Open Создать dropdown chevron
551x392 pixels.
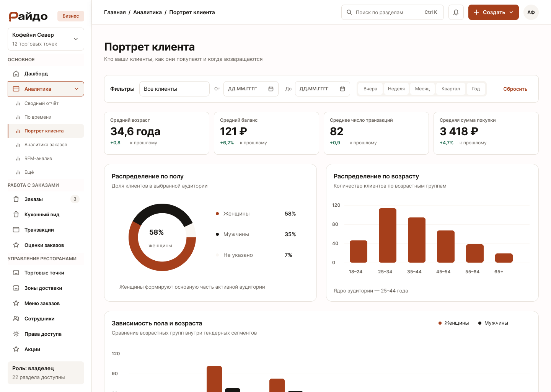pos(511,12)
